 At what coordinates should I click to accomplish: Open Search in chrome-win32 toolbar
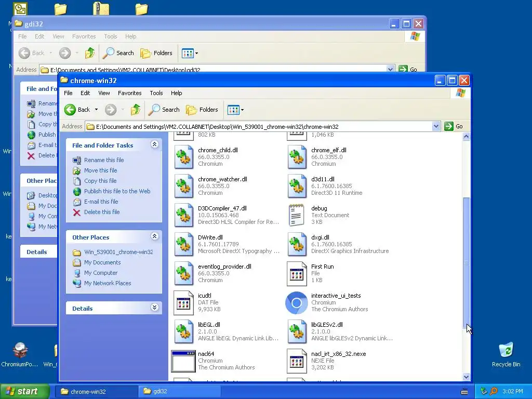pos(164,110)
